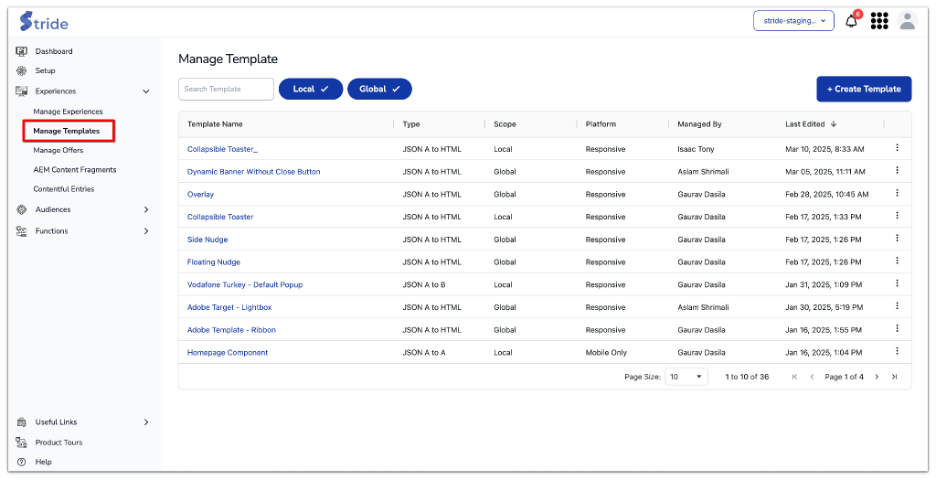Select Manage Offers in sidebar
This screenshot has height=480, width=936.
58,150
